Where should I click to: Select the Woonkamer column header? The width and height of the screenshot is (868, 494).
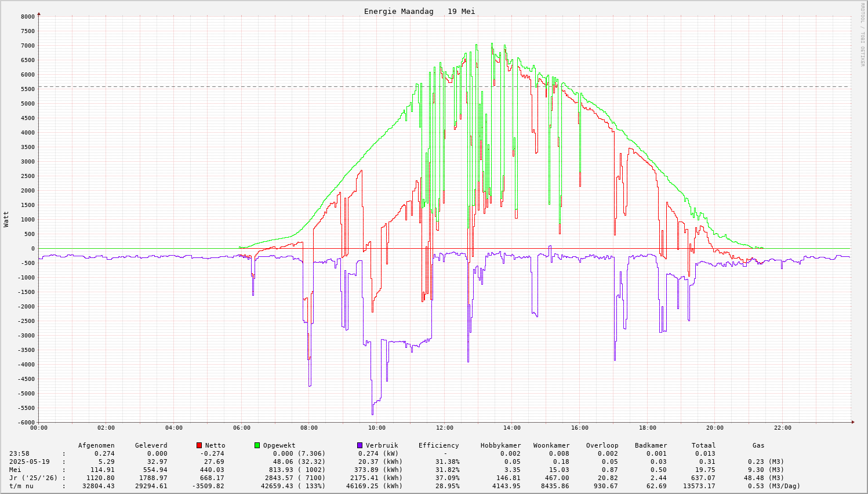coord(551,445)
